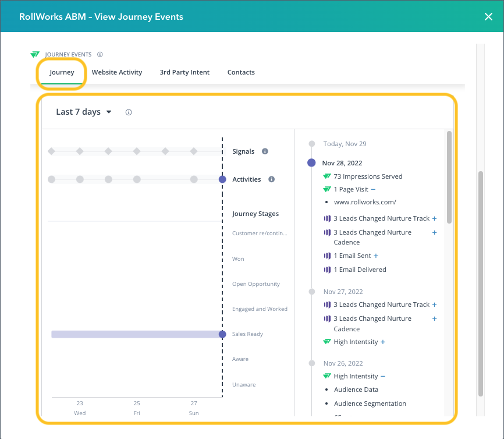This screenshot has height=439, width=504.
Task: Click RollWorks icon beside Nov 27 High Intentsity
Action: click(327, 342)
